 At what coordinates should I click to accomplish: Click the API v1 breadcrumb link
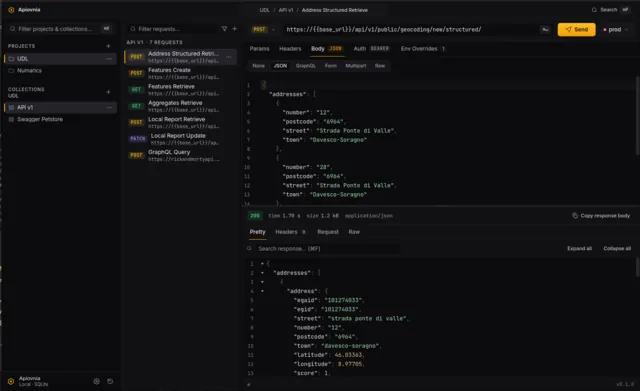pos(286,10)
